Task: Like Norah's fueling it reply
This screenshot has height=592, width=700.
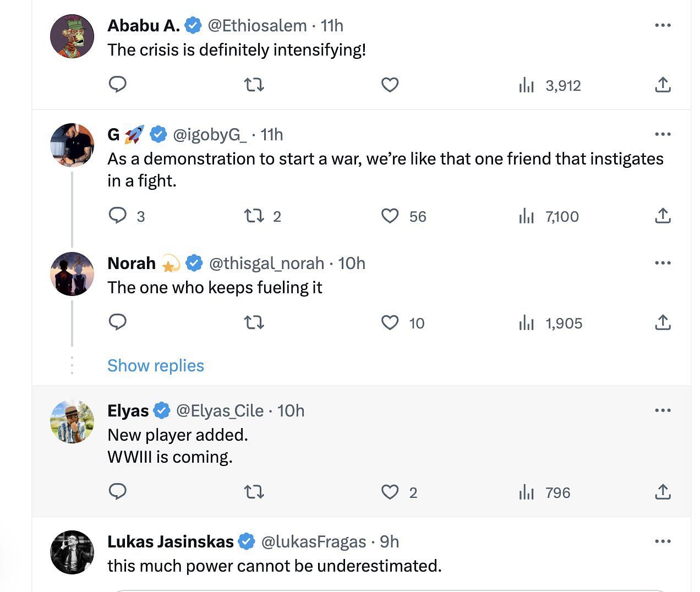Action: click(x=390, y=322)
